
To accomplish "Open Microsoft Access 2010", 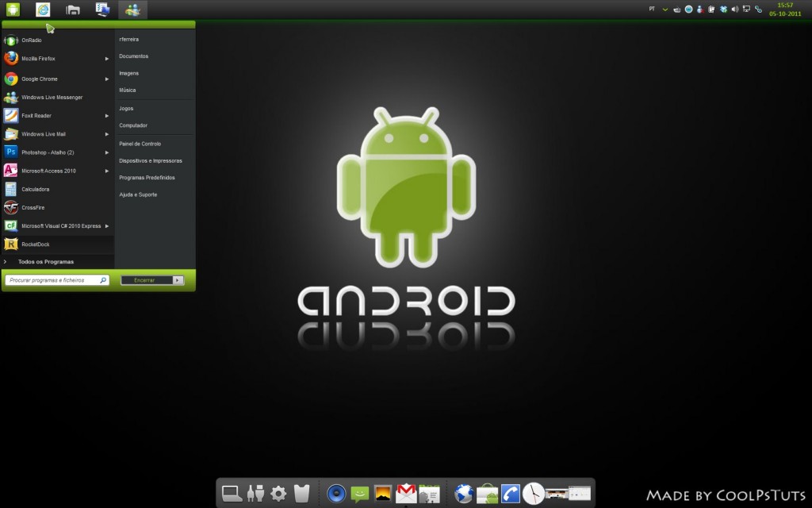I will coord(57,171).
